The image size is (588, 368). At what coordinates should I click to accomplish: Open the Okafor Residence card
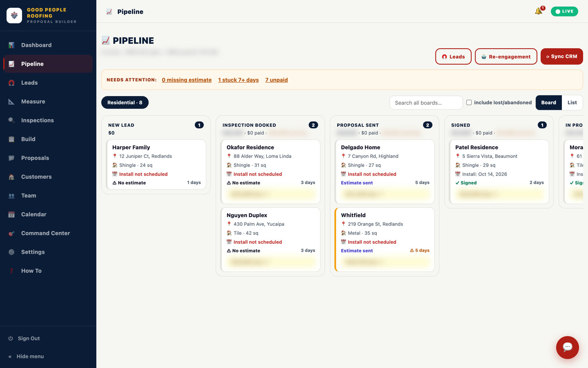pyautogui.click(x=270, y=171)
